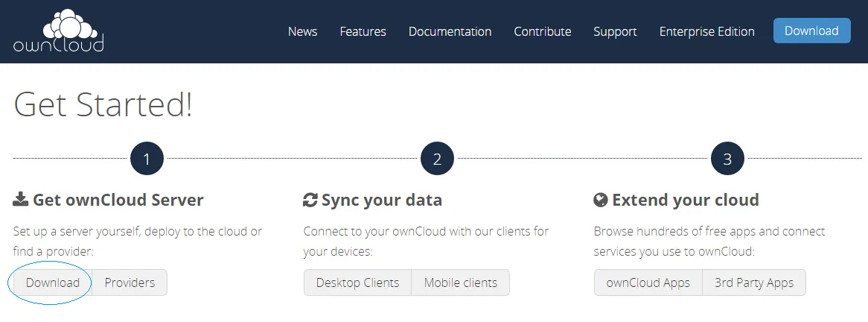Click the Extend your cloud heading text
Viewport: 868px width, 322px height.
[686, 200]
